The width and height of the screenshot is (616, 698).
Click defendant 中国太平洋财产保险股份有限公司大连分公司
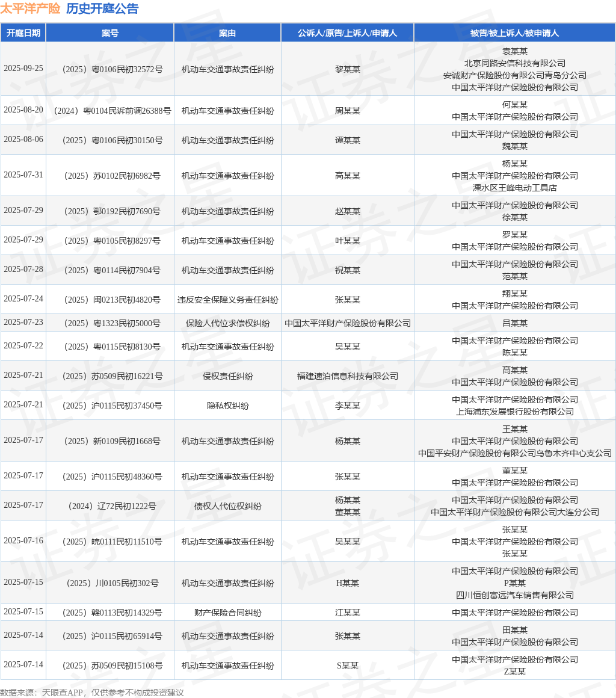[x=515, y=513]
